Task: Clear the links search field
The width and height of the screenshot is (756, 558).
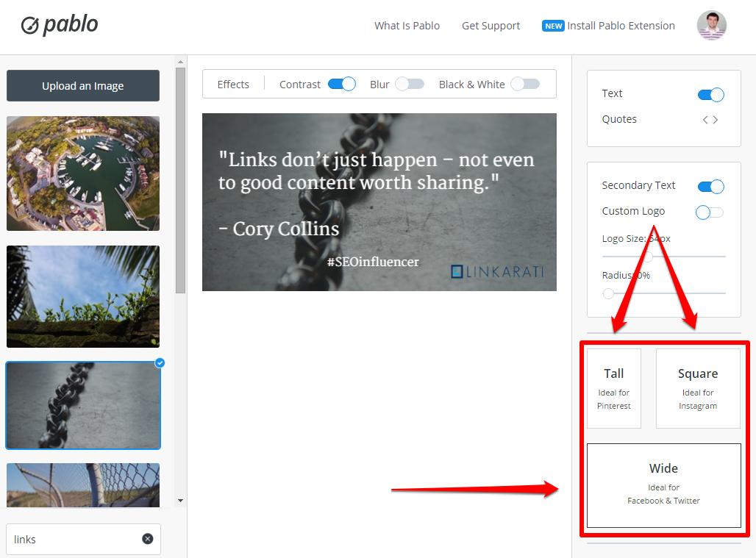Action: [148, 539]
